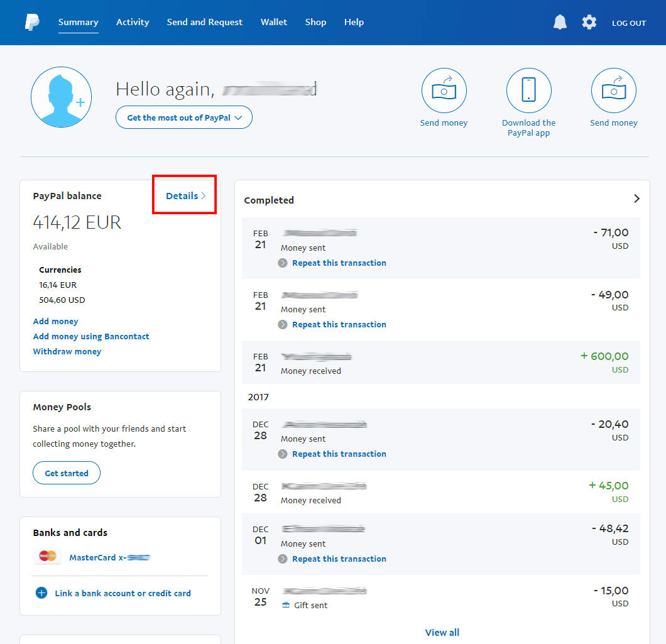Expand the Completed section using its arrow
This screenshot has height=644, width=666.
(x=636, y=199)
